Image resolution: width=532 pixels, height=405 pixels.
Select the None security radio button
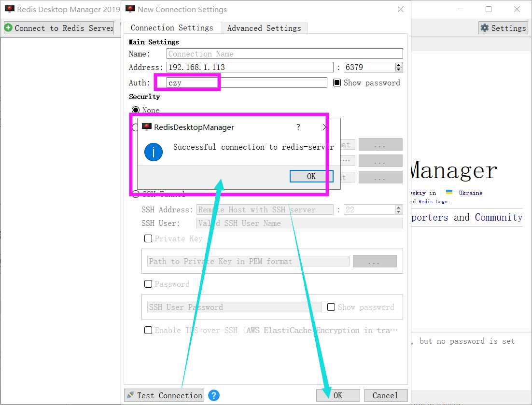click(136, 110)
